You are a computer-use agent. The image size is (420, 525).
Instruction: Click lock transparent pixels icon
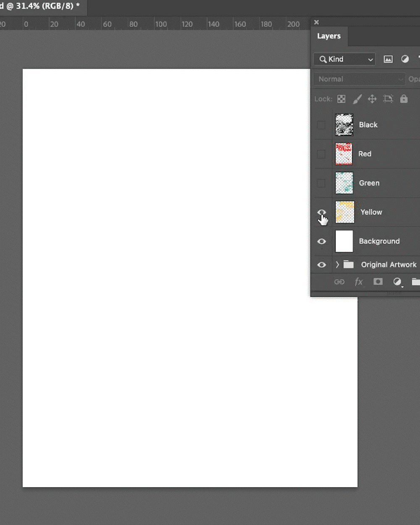(341, 99)
